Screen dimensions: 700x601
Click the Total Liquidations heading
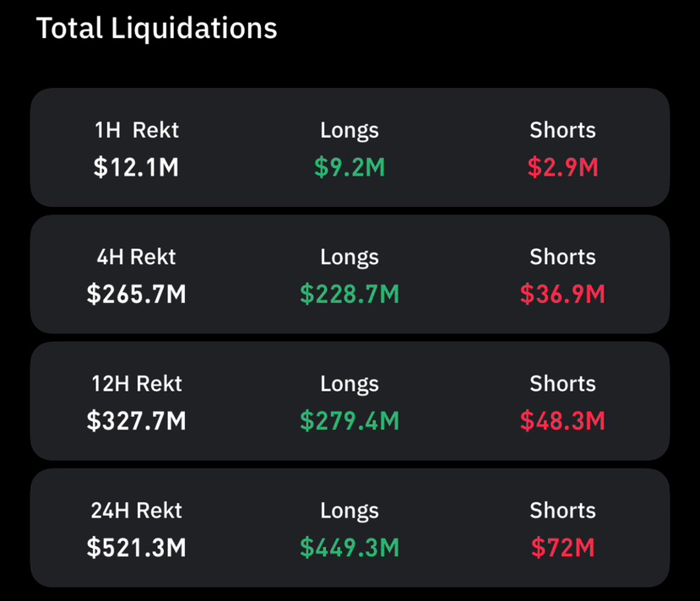click(157, 28)
